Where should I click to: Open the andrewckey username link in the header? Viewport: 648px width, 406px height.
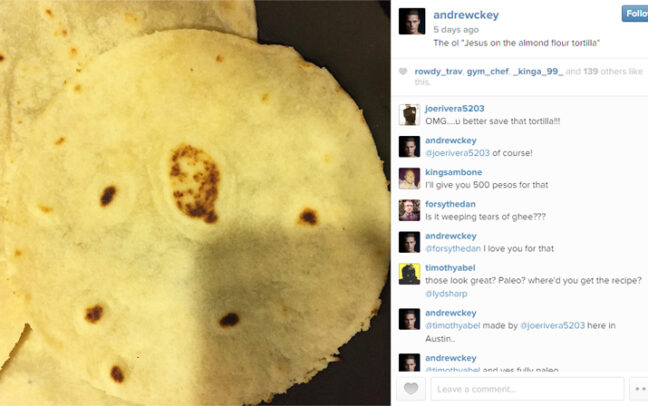(x=466, y=15)
